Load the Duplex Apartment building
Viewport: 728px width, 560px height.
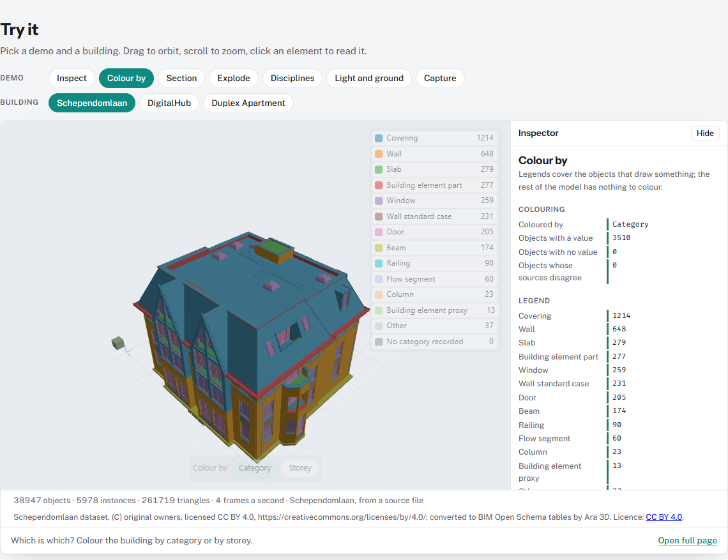point(248,103)
